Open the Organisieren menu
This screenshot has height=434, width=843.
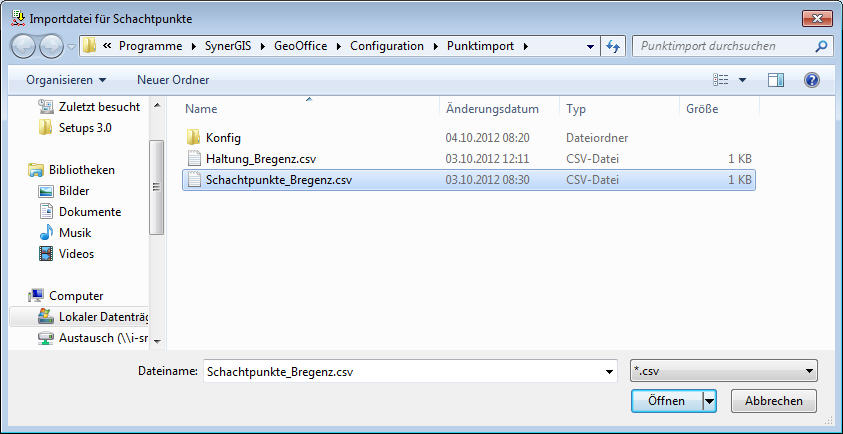(x=66, y=80)
